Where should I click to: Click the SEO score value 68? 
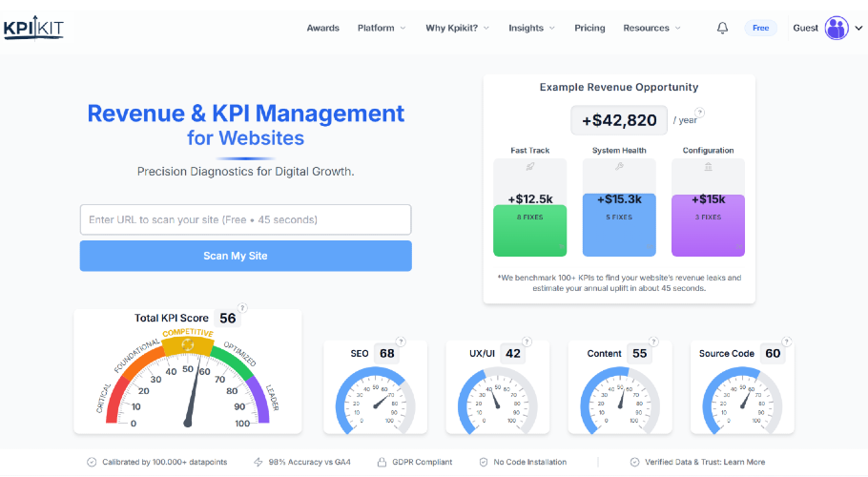click(387, 354)
